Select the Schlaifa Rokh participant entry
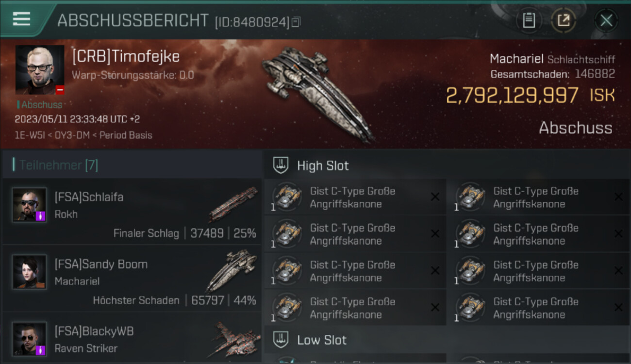Viewport: 631px width, 364px height. coord(132,212)
